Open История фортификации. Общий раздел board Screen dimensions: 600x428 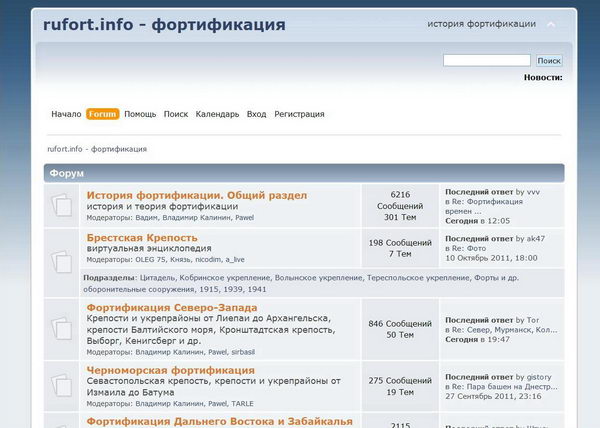coord(197,195)
